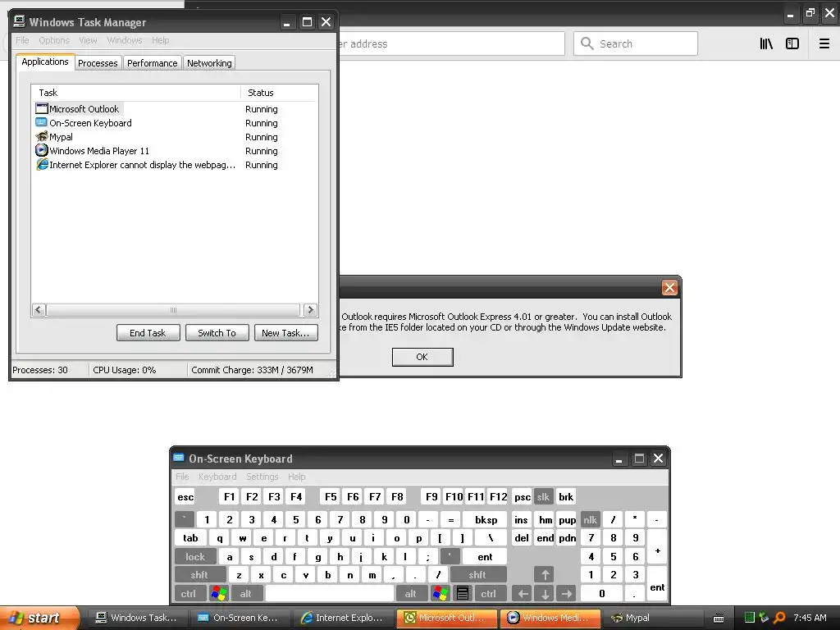Click OK in the Outlook error dialog
This screenshot has width=840, height=630.
[x=422, y=357]
